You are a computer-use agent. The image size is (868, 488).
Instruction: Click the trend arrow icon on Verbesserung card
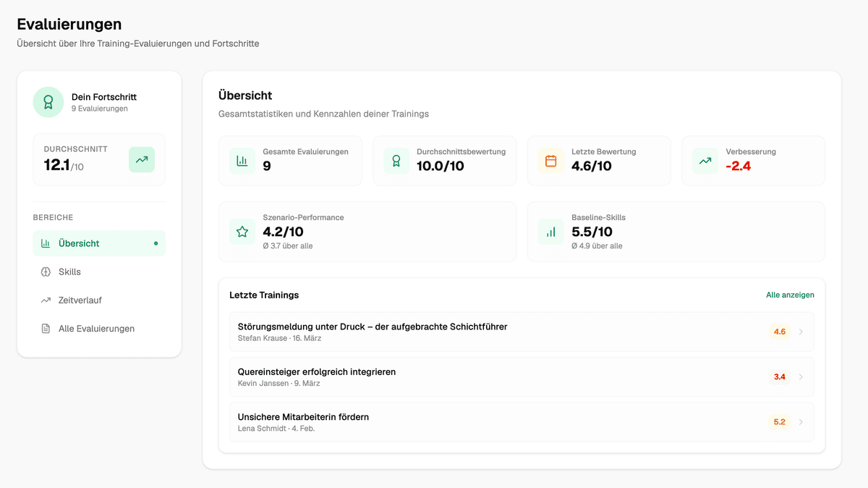click(x=705, y=160)
